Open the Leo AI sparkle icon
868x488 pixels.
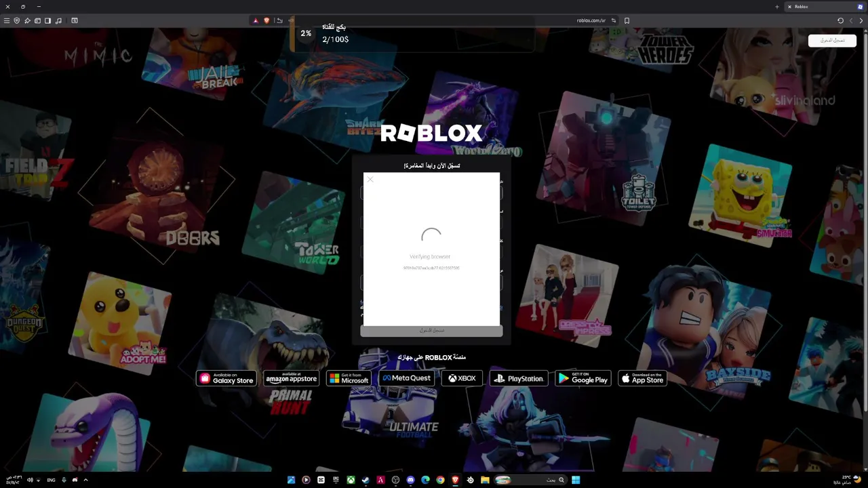click(x=27, y=20)
